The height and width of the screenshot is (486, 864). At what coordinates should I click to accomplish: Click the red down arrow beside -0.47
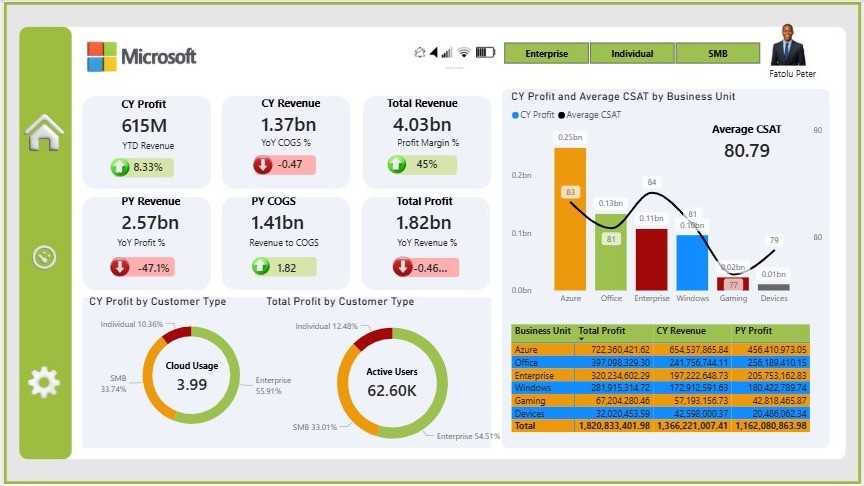263,164
